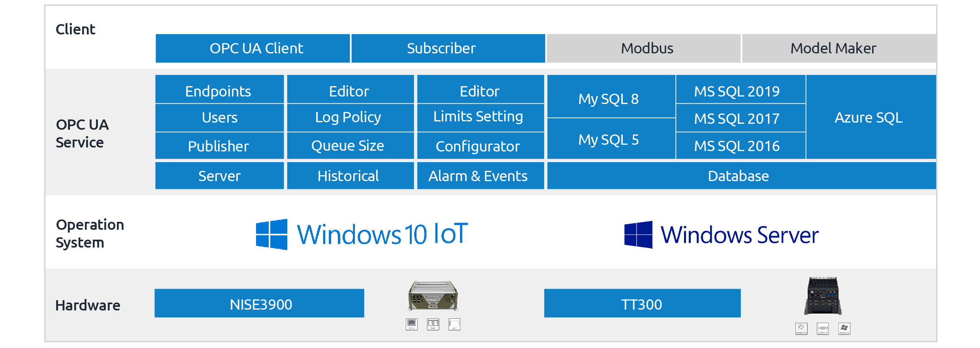
Task: Click the My SQL 8 block
Action: pyautogui.click(x=611, y=96)
